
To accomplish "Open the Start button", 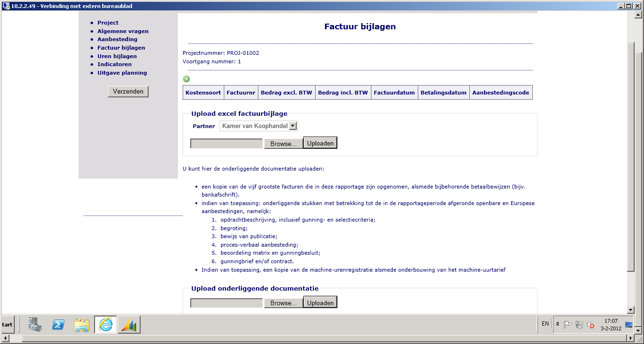I will click(x=7, y=325).
